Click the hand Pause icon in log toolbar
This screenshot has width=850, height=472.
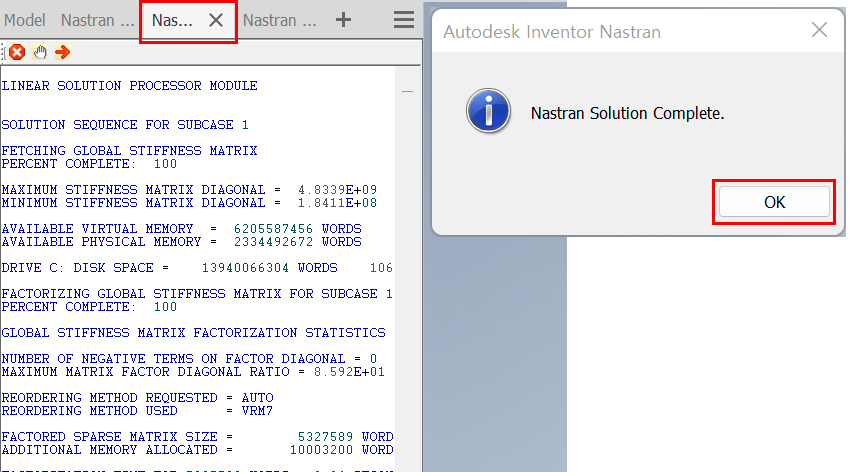(40, 52)
